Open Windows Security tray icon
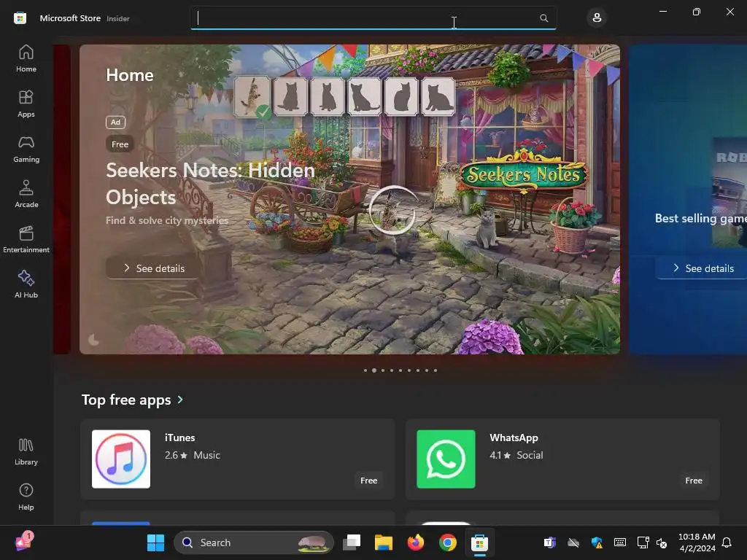747x560 pixels. click(597, 542)
